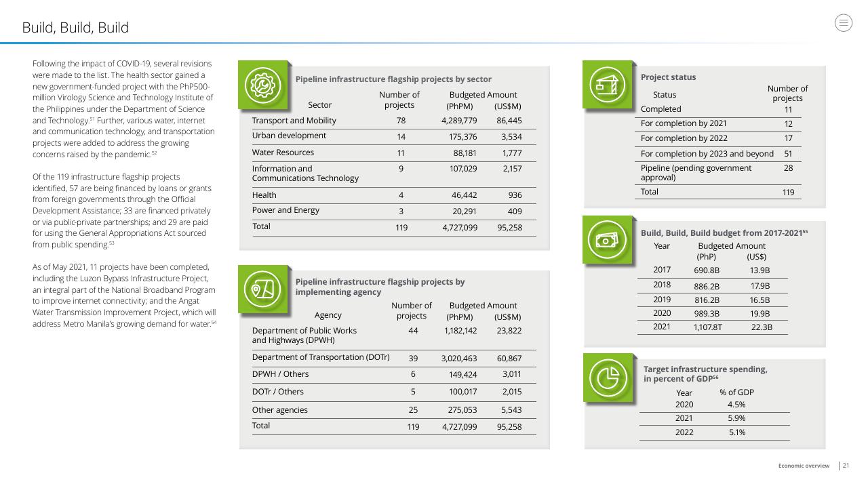Select the 'DPWH / Others' agency row
The width and height of the screenshot is (868, 488).
393,374
